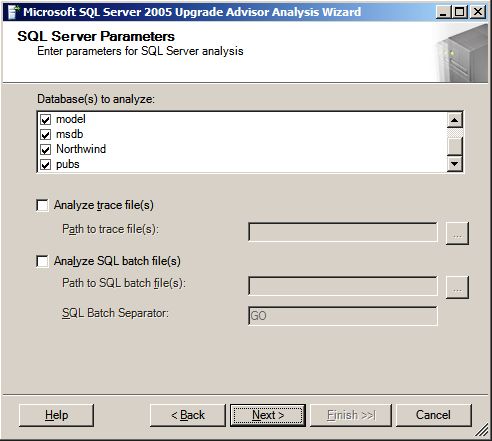
Task: Close the wizard window
Action: (x=478, y=12)
